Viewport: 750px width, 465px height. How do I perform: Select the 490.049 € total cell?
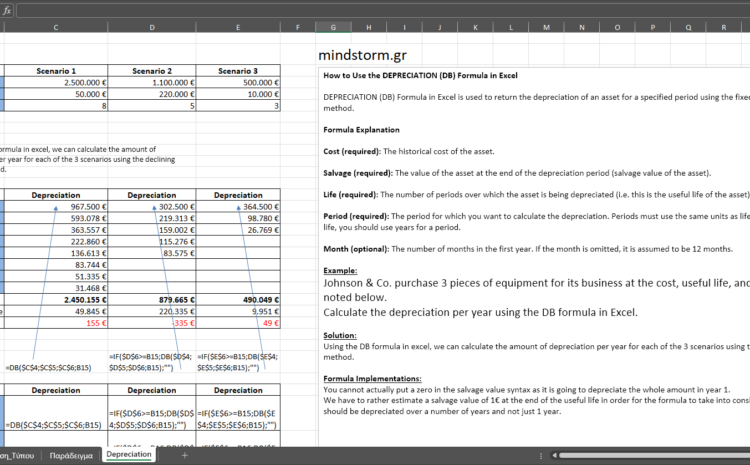238,300
